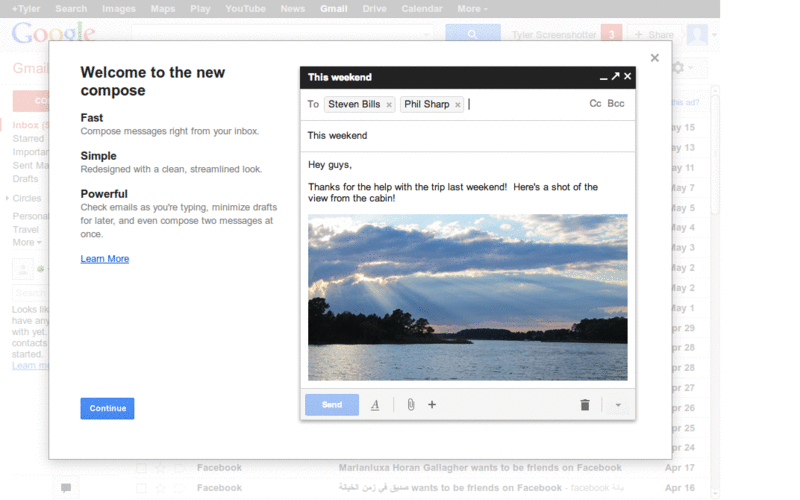Open the notifications count badge

tap(611, 33)
